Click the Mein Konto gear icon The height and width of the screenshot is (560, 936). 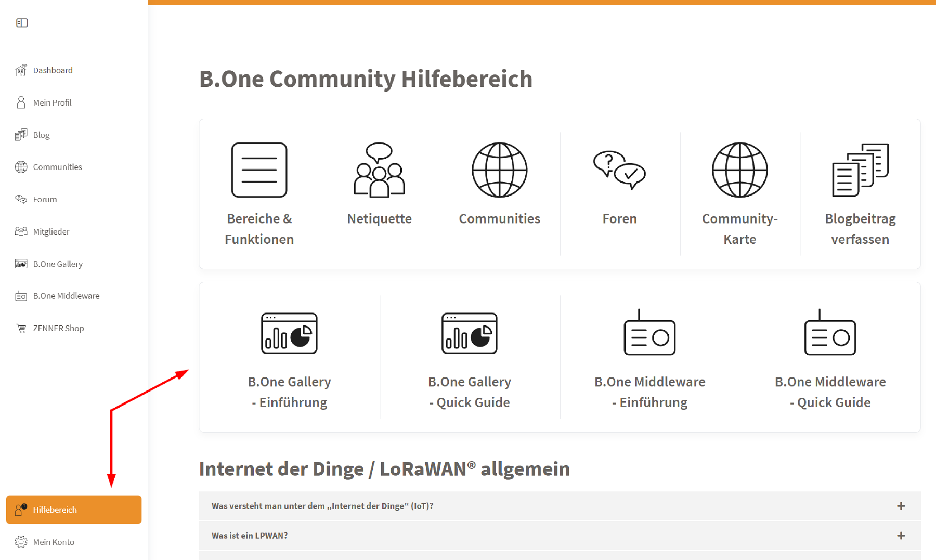[x=21, y=542]
